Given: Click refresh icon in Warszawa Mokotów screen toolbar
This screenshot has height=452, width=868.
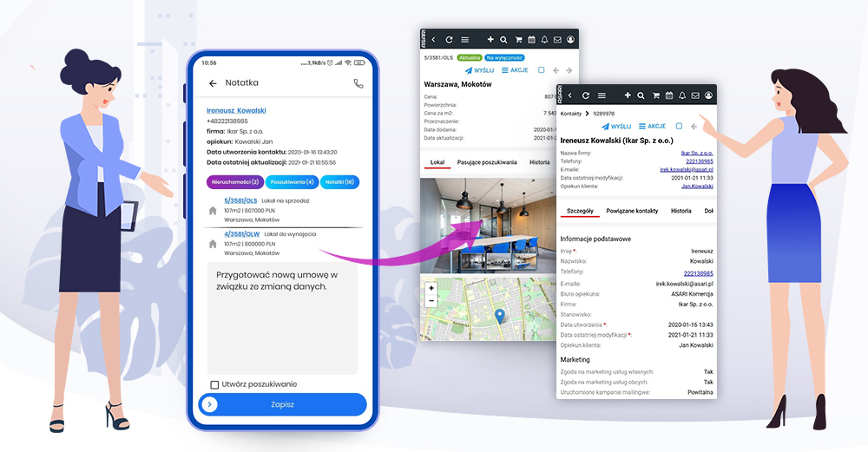Looking at the screenshot, I should [x=449, y=40].
